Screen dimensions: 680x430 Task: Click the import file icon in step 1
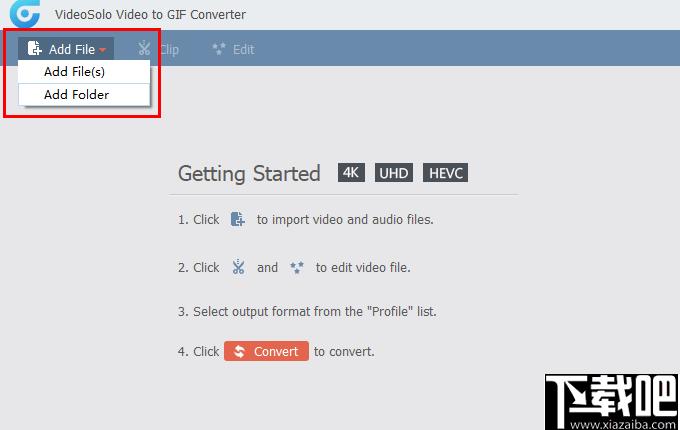click(238, 219)
